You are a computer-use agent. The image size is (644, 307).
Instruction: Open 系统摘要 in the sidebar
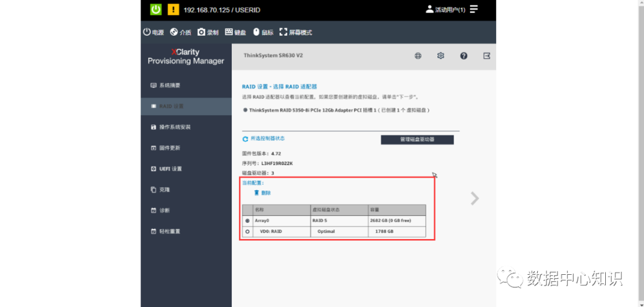[186, 85]
